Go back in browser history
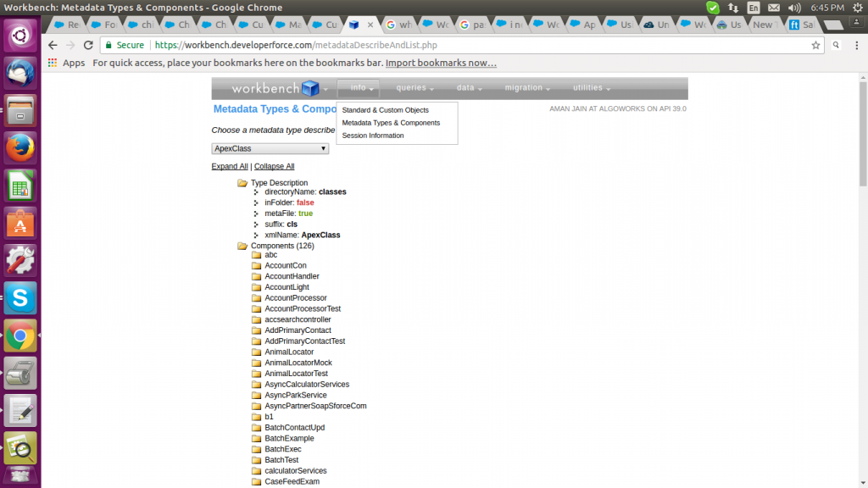Viewport: 868px width, 488px height. pos(53,46)
